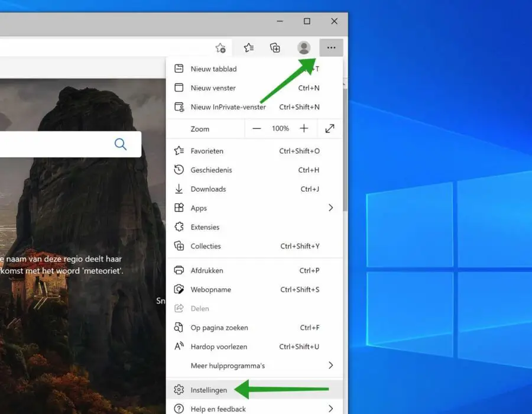Click the Downloads arrow icon
532x414 pixels.
coord(179,189)
